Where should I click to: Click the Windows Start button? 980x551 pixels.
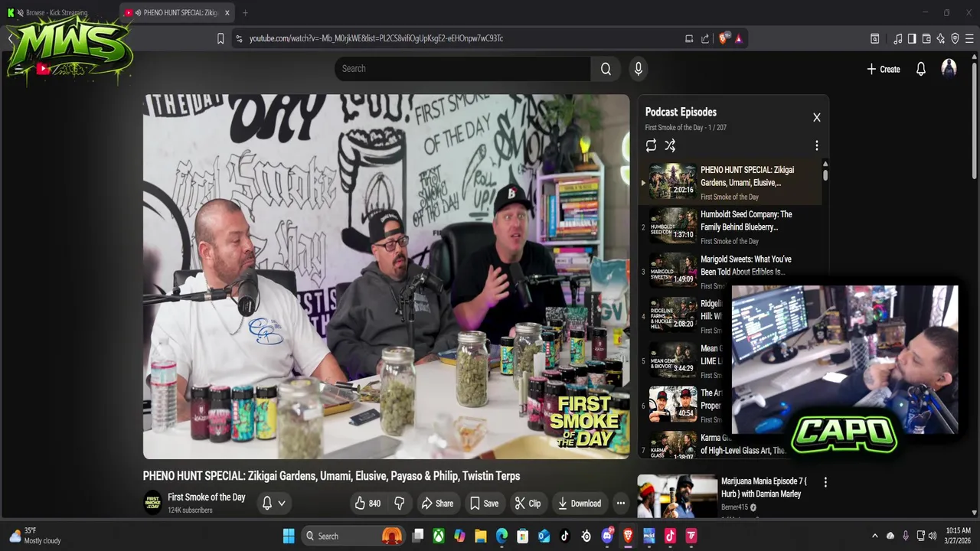(289, 536)
